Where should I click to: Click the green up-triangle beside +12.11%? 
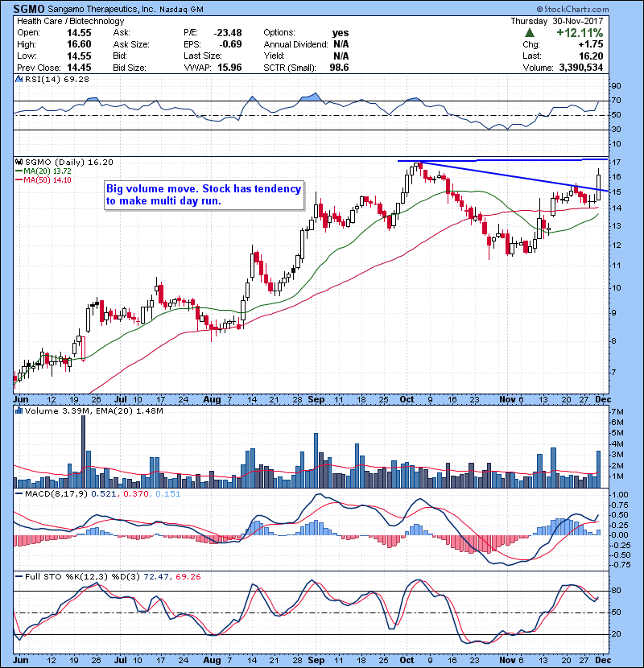530,33
